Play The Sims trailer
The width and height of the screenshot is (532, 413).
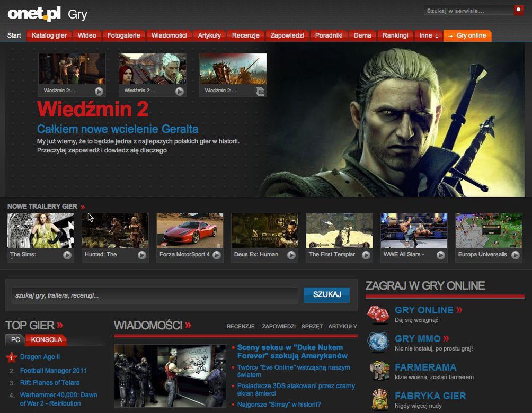[67, 255]
